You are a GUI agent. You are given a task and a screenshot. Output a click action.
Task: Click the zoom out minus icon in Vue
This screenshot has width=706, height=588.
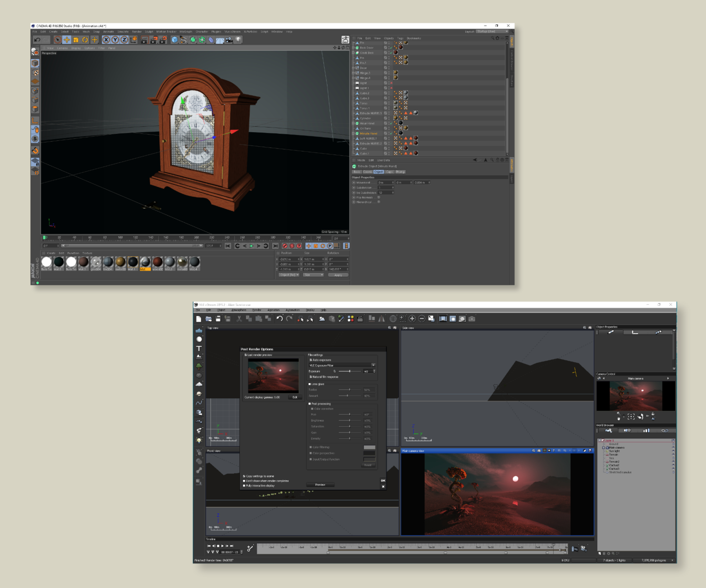tap(422, 319)
